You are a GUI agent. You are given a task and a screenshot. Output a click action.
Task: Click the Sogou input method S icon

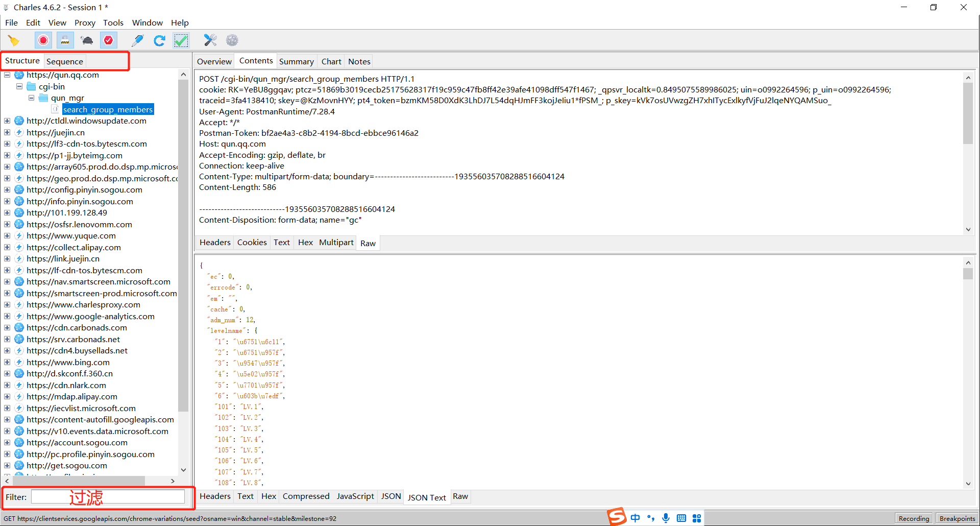617,517
